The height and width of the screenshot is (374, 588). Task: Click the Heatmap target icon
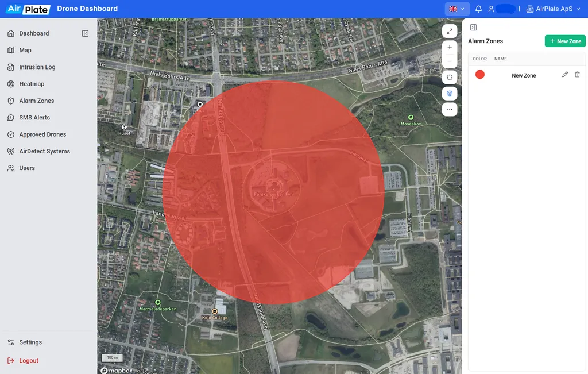[11, 84]
